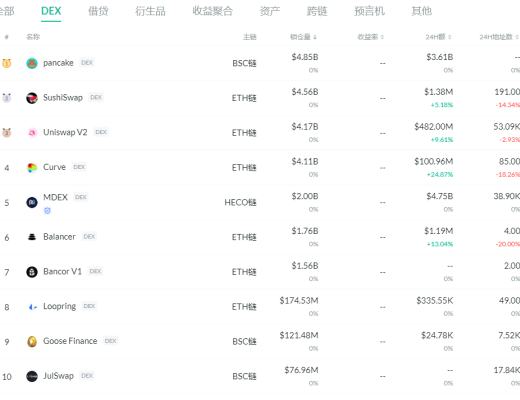Screen dimensions: 520x400
Task: Open the 借贷 tab
Action: [x=98, y=11]
